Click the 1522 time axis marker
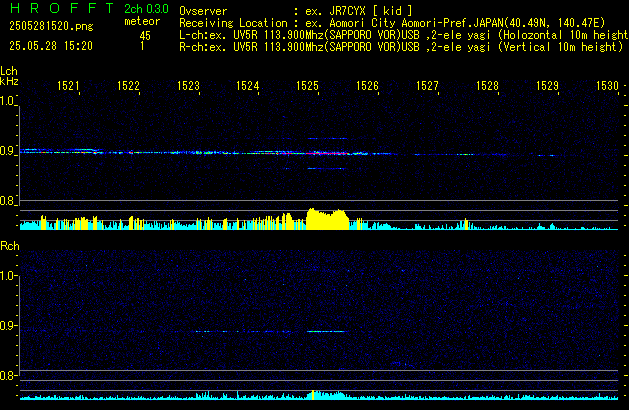The image size is (629, 410). (x=128, y=86)
